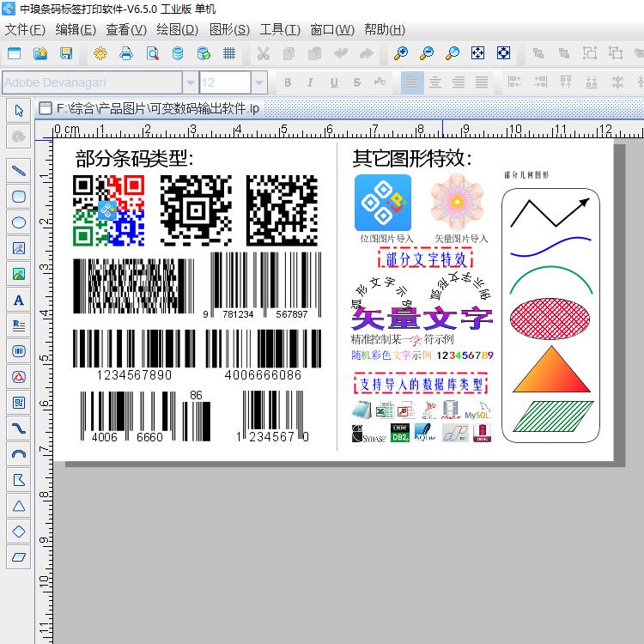Select the 可变数码输出软件.lp document tab
Screen dimensions: 644x644
pos(149,108)
